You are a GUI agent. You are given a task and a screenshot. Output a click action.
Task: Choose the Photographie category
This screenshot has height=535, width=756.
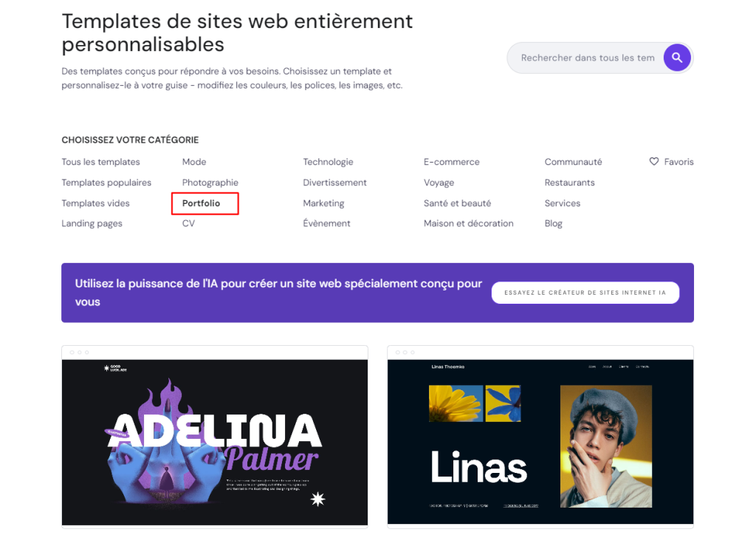pos(210,183)
